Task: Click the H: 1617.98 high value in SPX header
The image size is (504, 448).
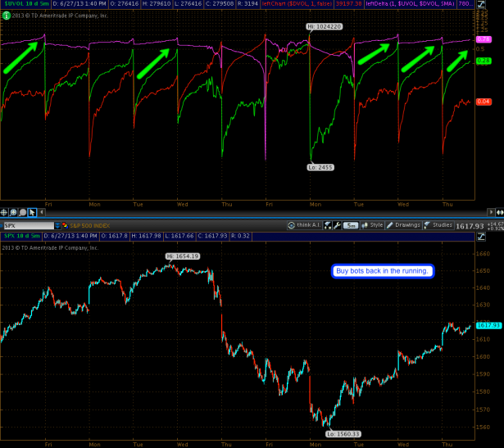Action: (x=146, y=236)
